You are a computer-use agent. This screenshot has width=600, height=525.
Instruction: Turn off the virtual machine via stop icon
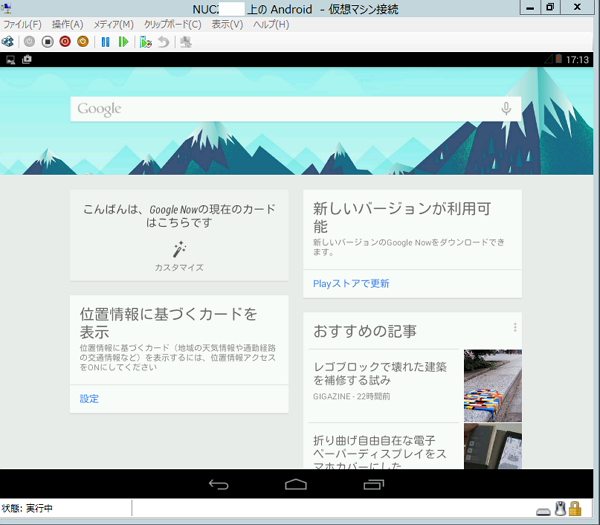click(x=47, y=41)
